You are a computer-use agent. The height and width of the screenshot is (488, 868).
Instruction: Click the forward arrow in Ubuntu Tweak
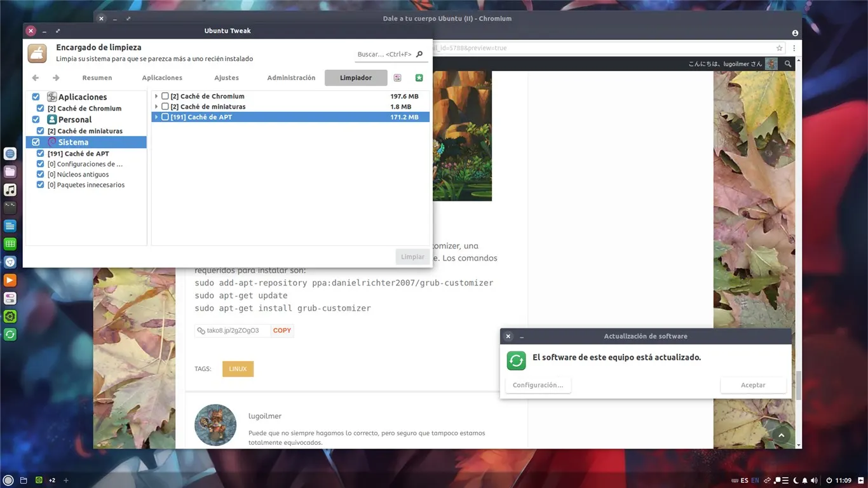(56, 78)
